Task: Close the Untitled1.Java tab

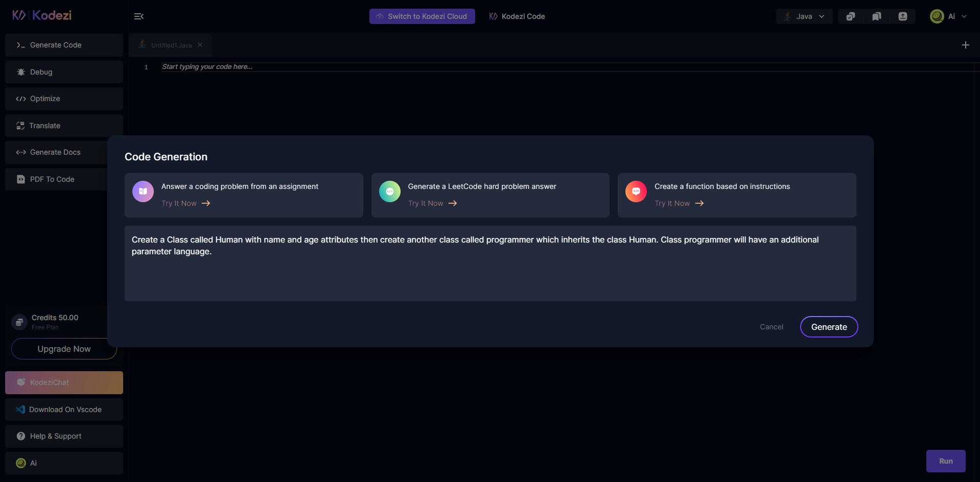Action: (x=200, y=45)
